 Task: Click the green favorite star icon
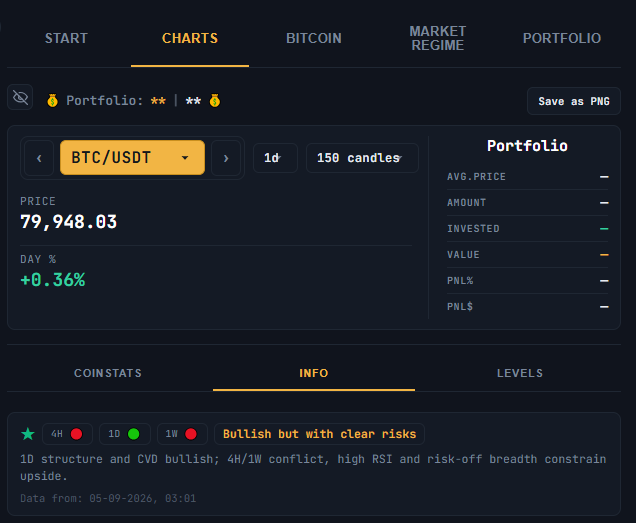point(28,434)
